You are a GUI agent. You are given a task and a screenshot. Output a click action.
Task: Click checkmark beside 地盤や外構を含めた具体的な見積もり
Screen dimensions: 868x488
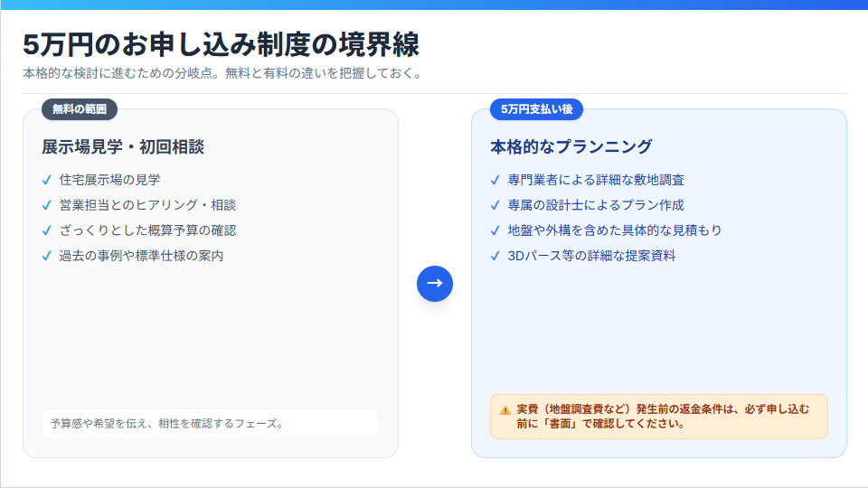tap(495, 230)
